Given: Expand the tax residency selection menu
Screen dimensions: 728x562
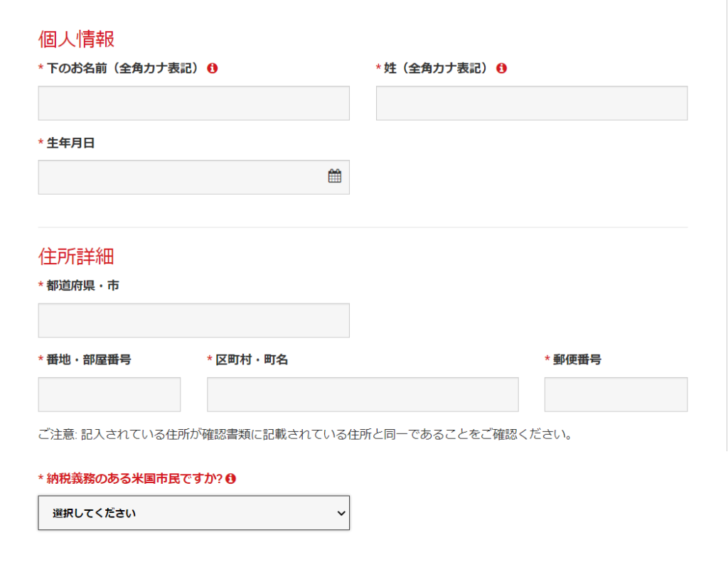Looking at the screenshot, I should pos(193,513).
